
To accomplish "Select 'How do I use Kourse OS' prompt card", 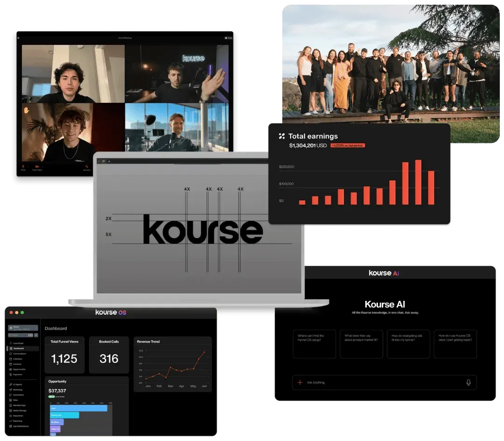I will [x=455, y=344].
